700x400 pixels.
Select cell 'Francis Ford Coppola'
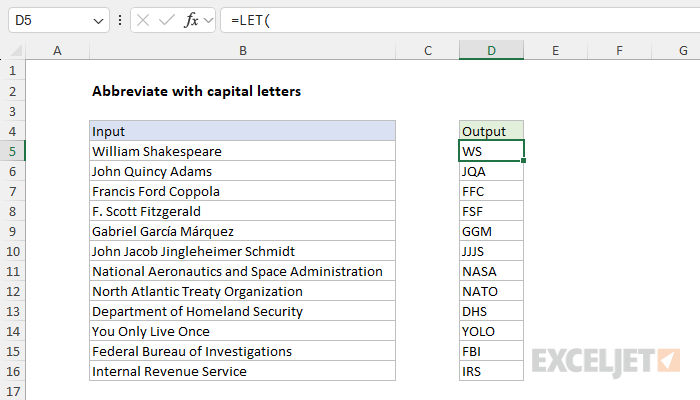[242, 191]
